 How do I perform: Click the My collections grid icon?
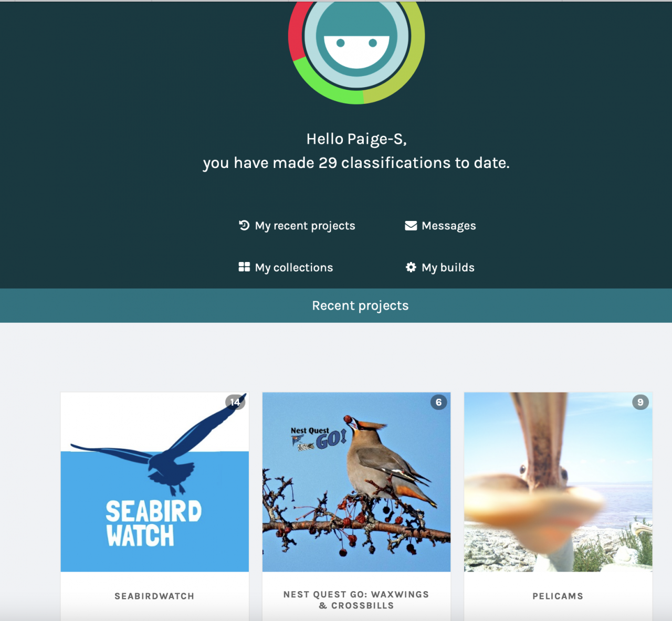pos(244,267)
